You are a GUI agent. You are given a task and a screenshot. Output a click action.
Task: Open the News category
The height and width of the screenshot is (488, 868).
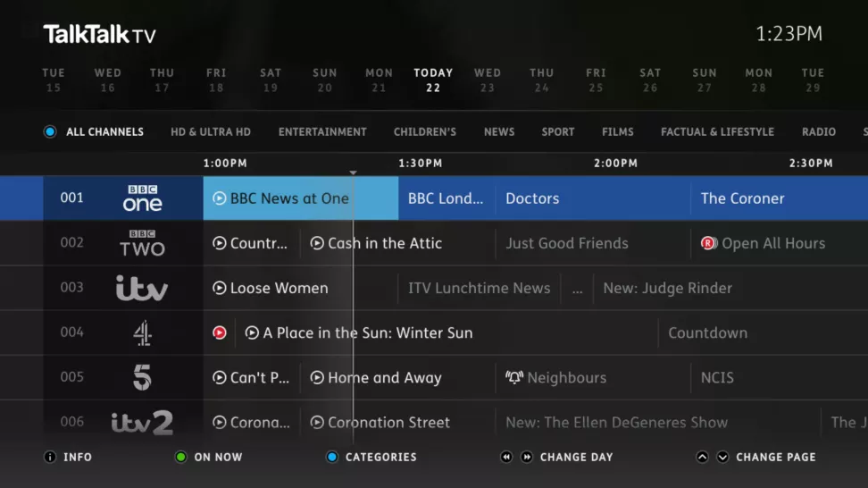pyautogui.click(x=499, y=132)
